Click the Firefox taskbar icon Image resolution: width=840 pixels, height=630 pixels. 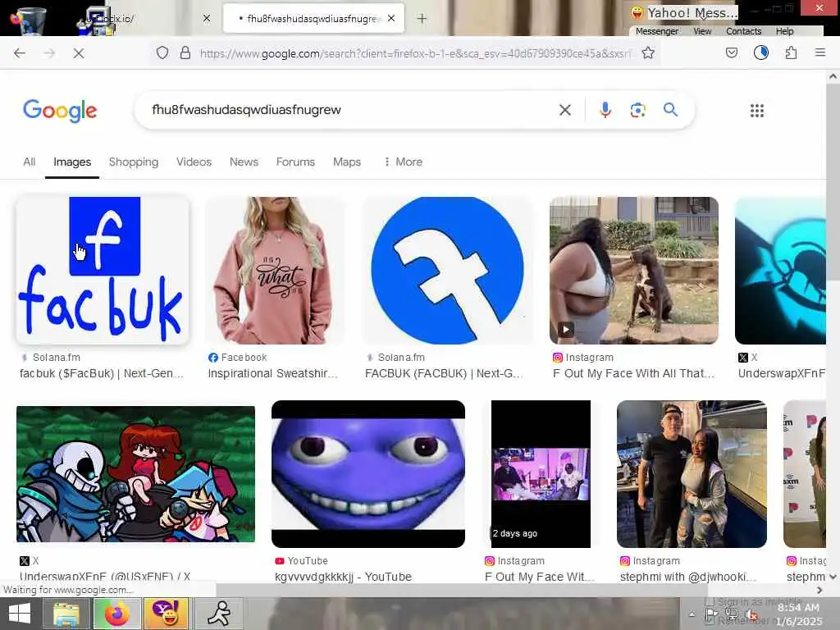[116, 614]
